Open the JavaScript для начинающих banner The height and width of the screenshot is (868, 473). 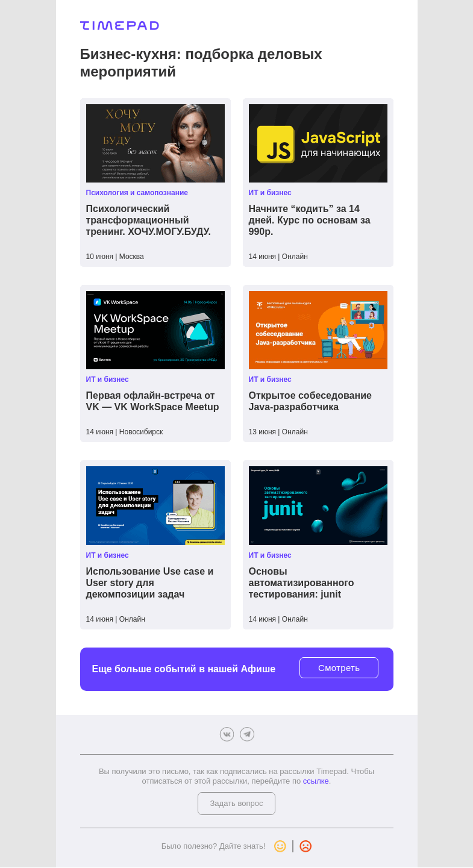point(318,143)
